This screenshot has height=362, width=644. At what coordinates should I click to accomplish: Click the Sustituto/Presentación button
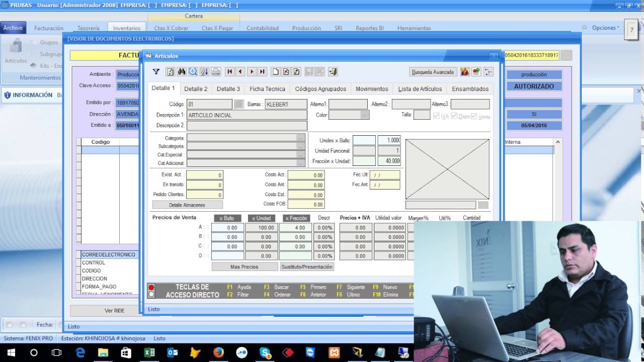[x=307, y=267]
